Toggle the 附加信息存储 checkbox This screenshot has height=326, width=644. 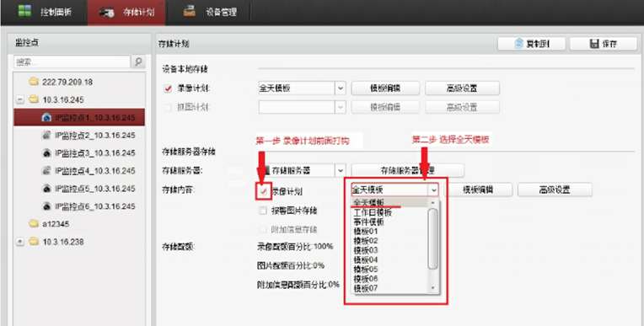(x=263, y=229)
